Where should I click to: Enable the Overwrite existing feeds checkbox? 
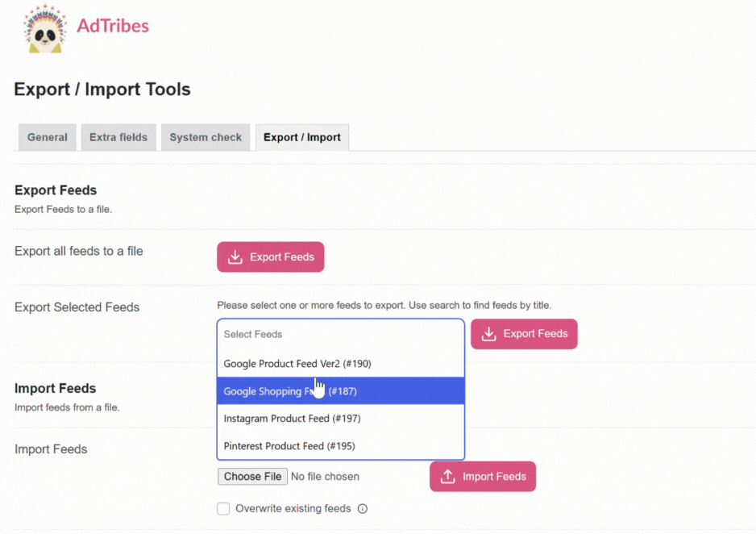(223, 508)
